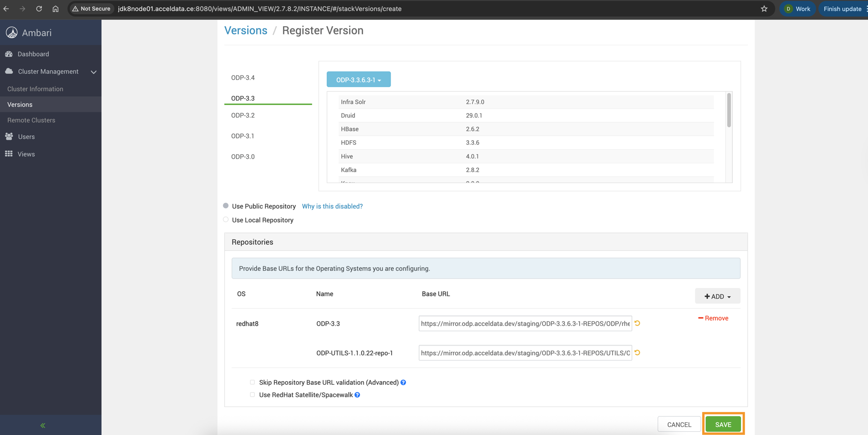
Task: Open Remote Clusters in sidebar
Action: click(31, 120)
